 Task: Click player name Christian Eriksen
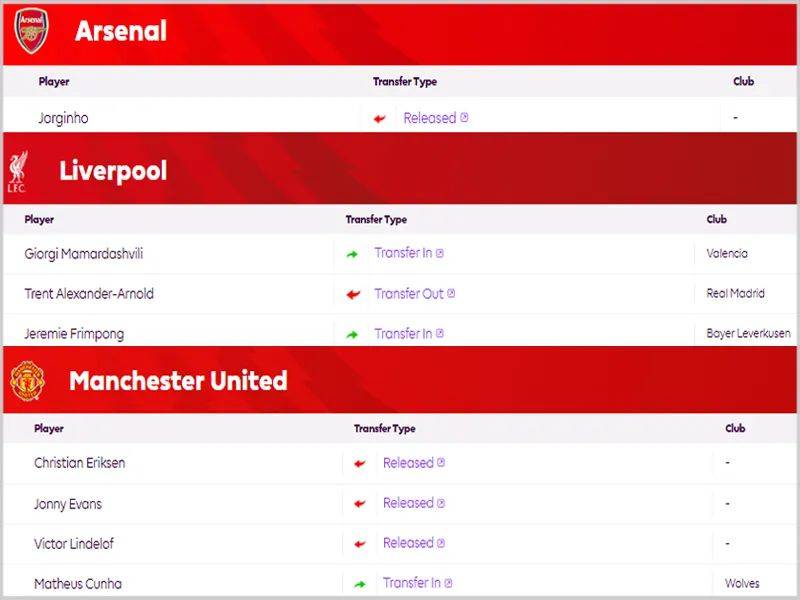(80, 463)
